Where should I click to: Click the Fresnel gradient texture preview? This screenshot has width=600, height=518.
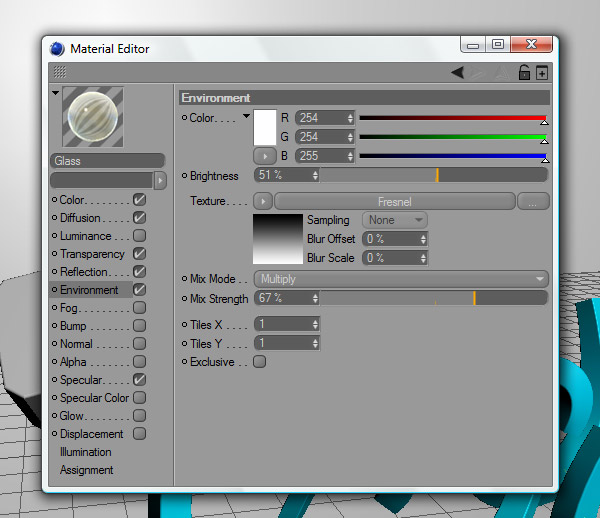pyautogui.click(x=278, y=239)
